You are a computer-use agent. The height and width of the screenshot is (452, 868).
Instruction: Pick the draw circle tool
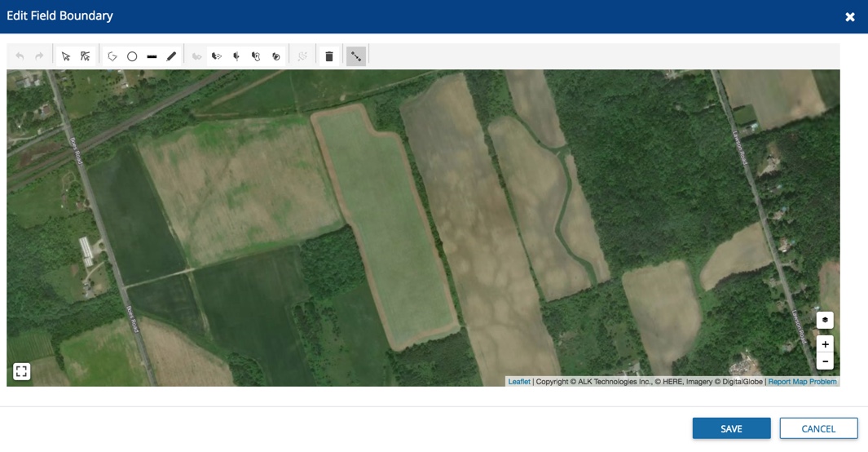(x=132, y=56)
